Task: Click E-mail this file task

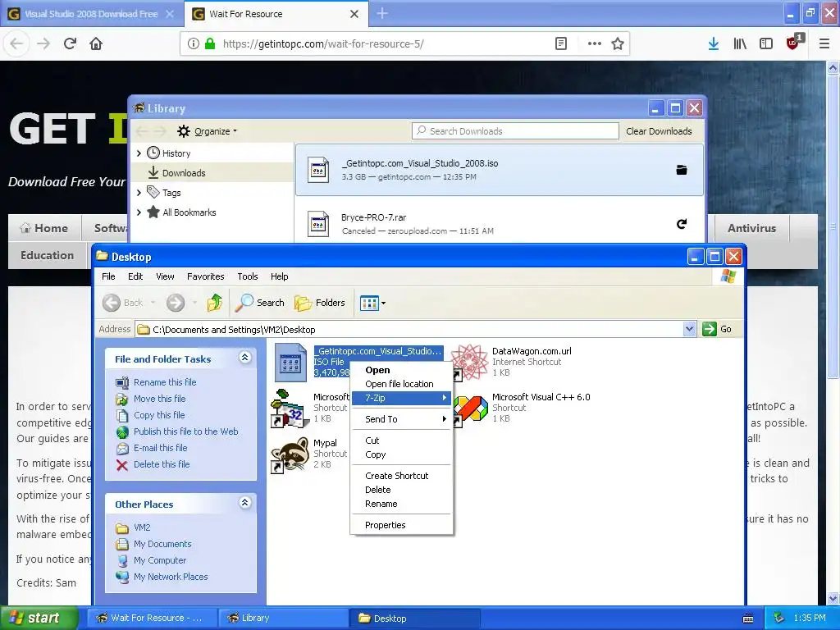Action: point(160,448)
